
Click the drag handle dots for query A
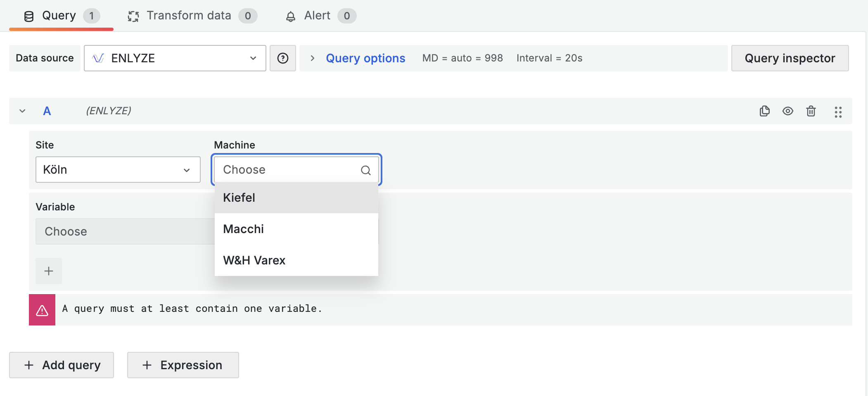pos(838,112)
